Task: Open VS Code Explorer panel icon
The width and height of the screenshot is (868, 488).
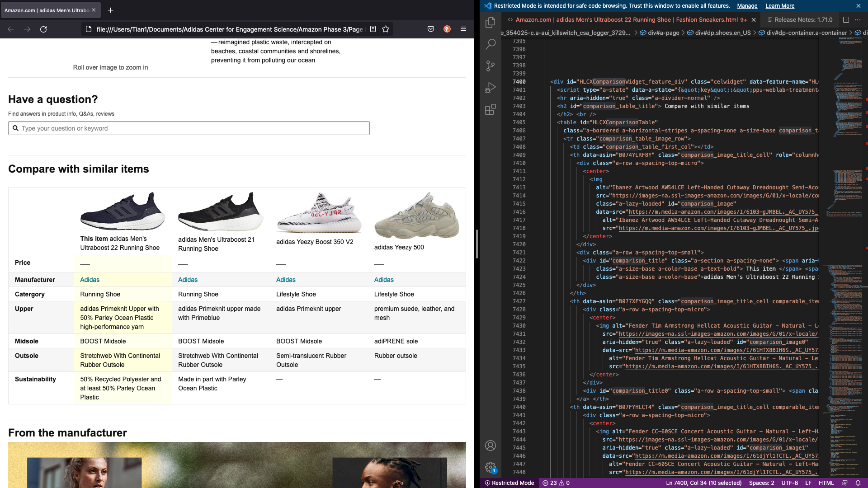Action: (x=491, y=22)
